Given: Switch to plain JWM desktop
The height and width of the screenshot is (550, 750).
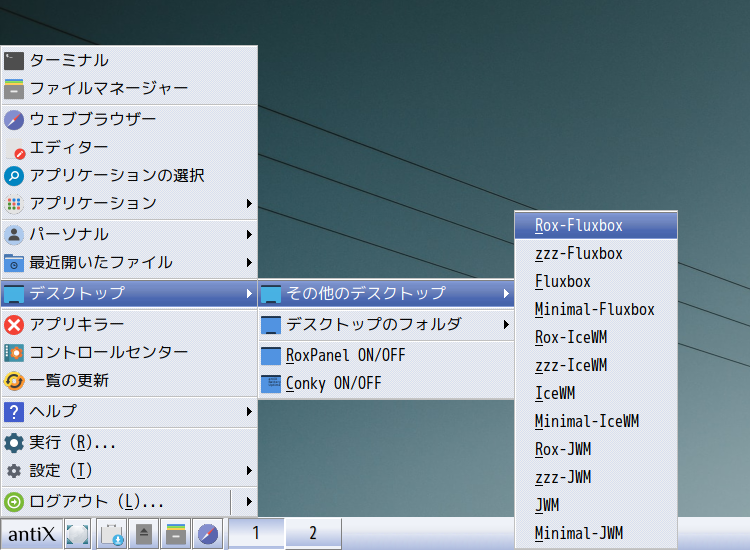Looking at the screenshot, I should (596, 506).
